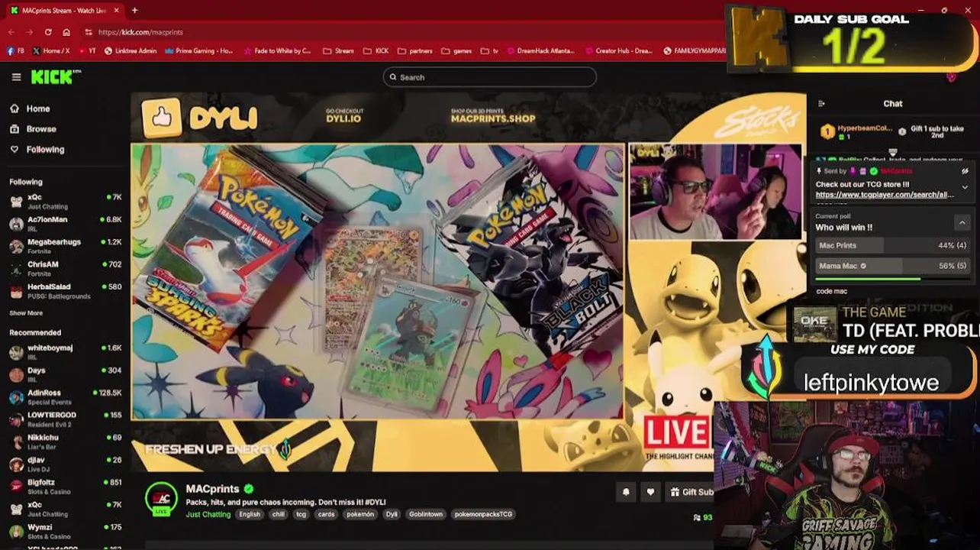Screen dimensions: 980x550
Task: Select the Goblintown stream tag
Action: [426, 514]
